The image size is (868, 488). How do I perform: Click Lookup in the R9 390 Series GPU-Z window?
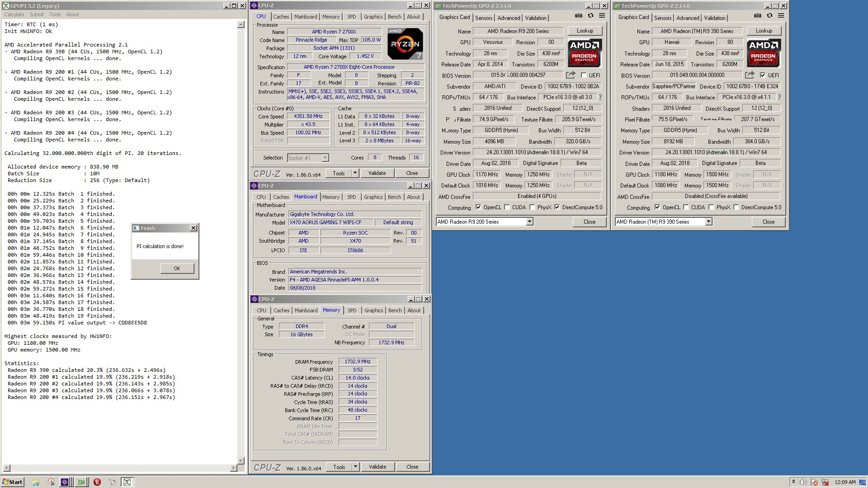tap(764, 31)
